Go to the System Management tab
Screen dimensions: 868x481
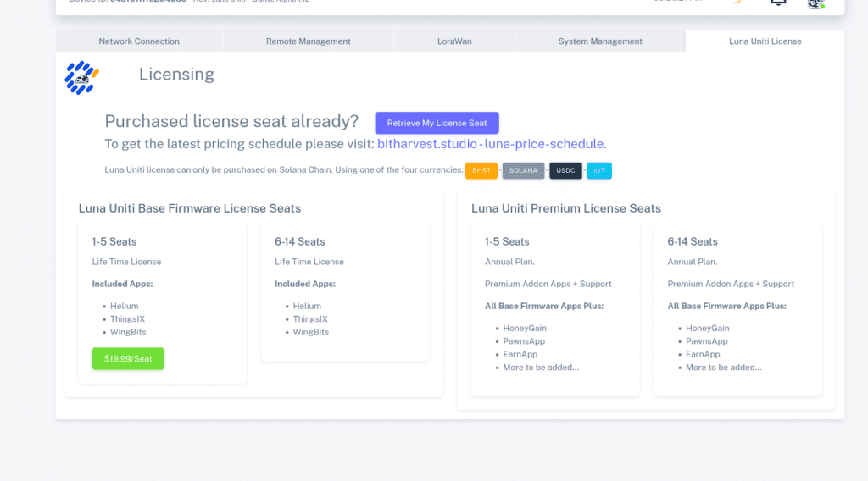(600, 41)
